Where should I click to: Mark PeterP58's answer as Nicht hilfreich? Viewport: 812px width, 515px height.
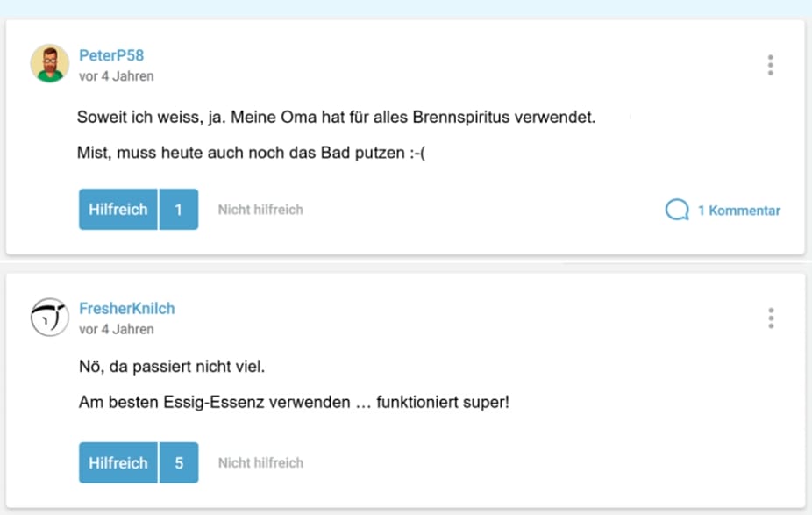point(260,210)
